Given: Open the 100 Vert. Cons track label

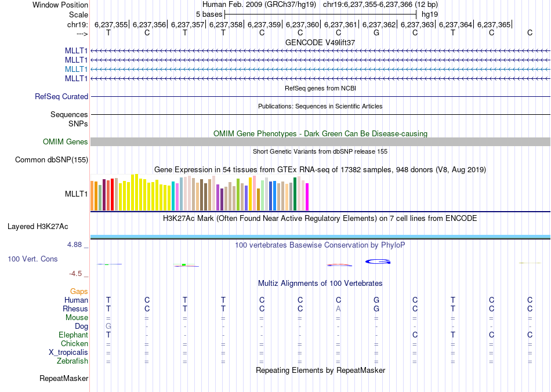Looking at the screenshot, I should click(32, 259).
